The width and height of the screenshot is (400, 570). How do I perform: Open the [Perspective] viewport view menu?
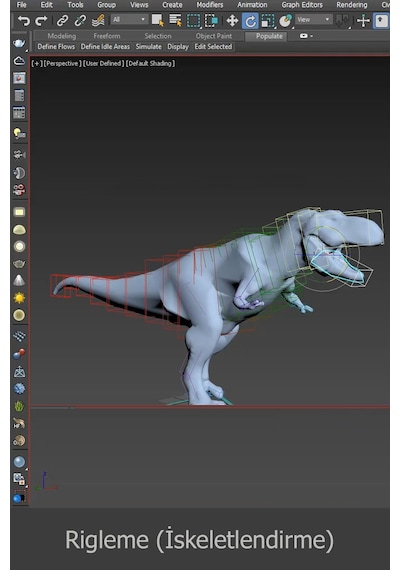[x=62, y=63]
